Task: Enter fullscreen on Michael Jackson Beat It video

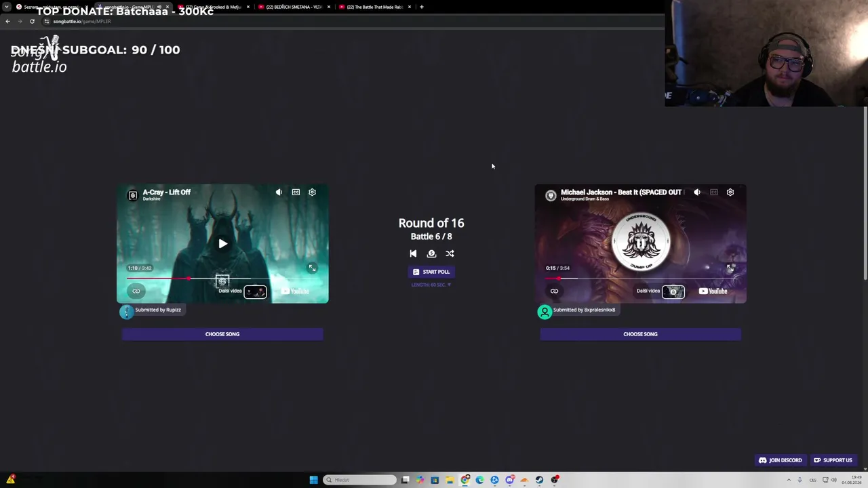Action: (x=730, y=268)
